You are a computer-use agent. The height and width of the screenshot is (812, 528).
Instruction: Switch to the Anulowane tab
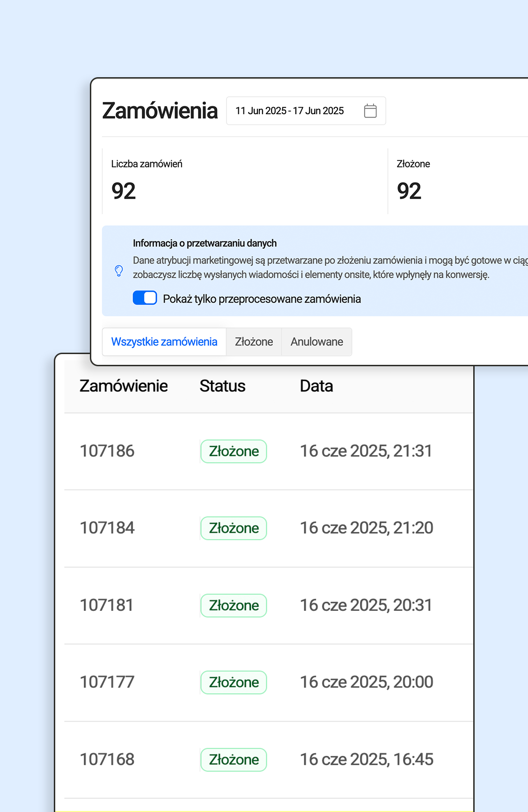tap(316, 341)
